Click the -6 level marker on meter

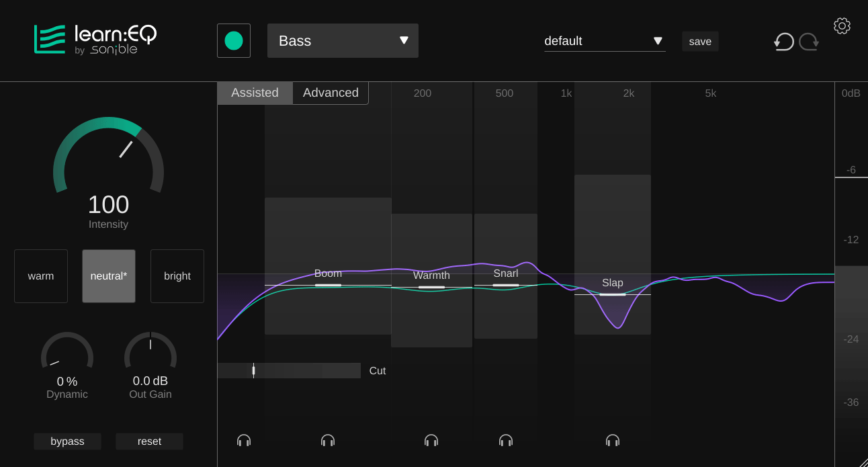(x=851, y=170)
